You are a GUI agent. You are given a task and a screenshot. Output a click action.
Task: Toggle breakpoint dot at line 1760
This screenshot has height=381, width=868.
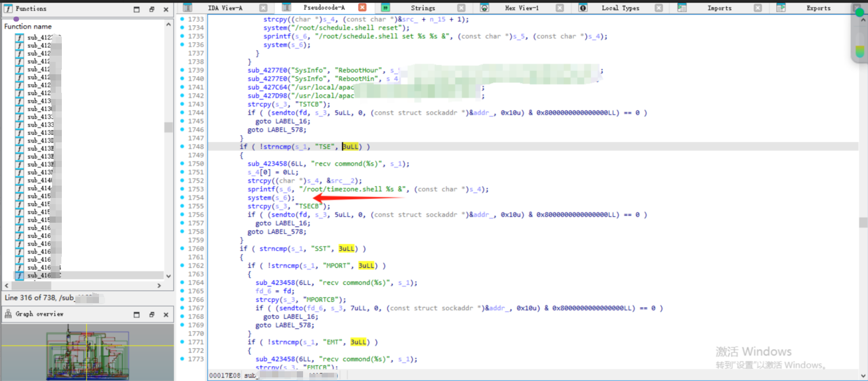182,249
